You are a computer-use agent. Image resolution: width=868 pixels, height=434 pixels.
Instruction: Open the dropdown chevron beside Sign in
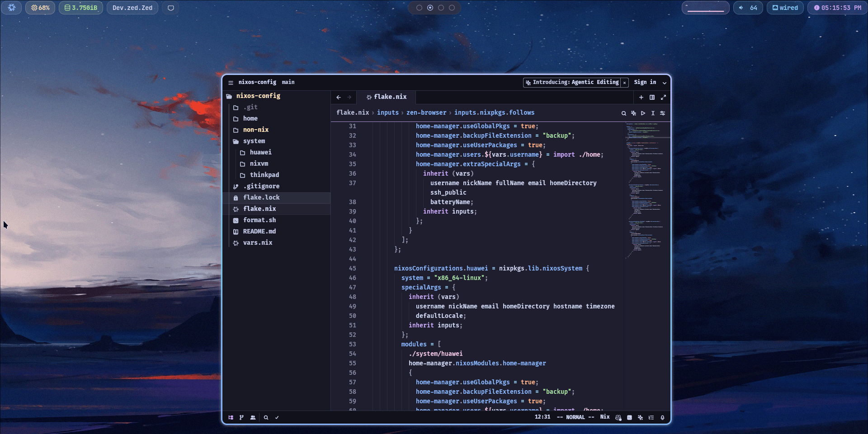(664, 83)
